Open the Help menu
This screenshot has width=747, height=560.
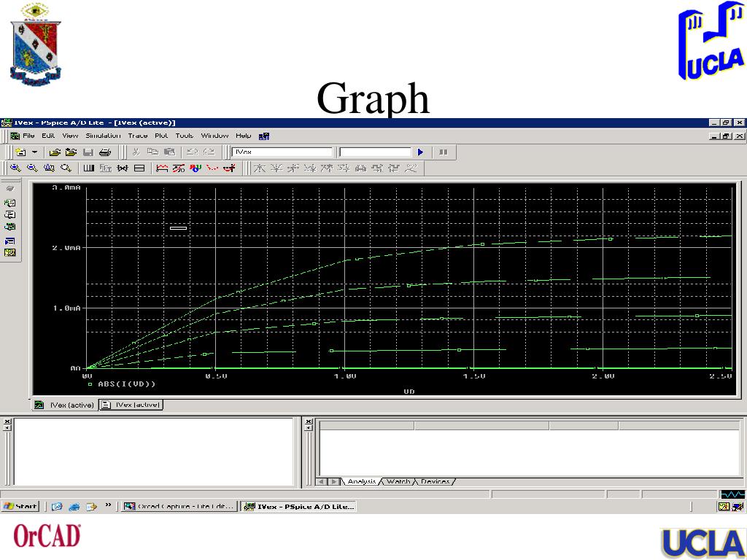[243, 136]
